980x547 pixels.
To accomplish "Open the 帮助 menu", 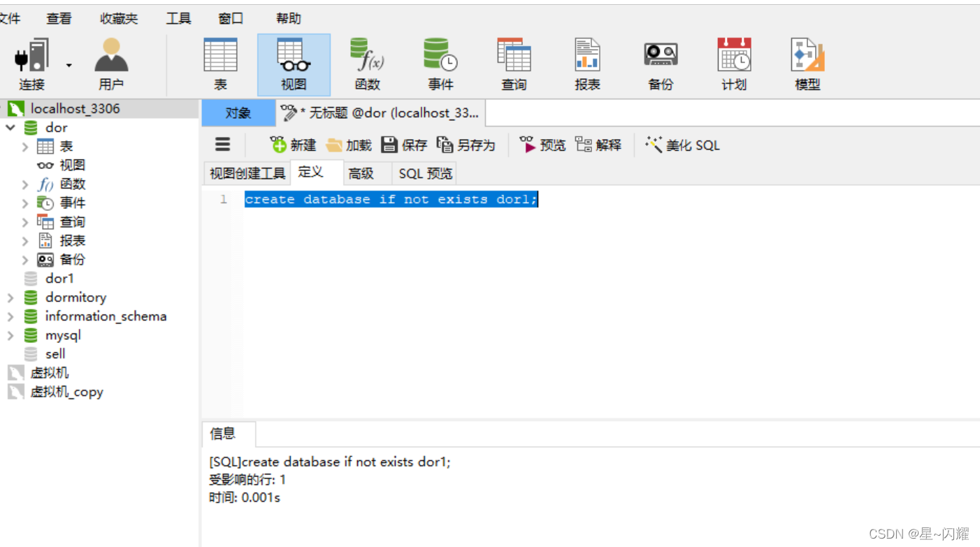I will click(x=288, y=19).
